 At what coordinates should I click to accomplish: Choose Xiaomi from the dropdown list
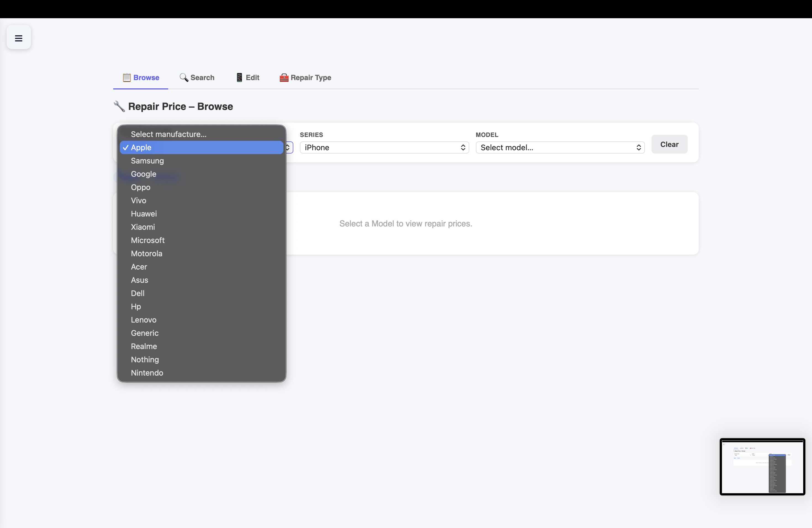coord(202,227)
